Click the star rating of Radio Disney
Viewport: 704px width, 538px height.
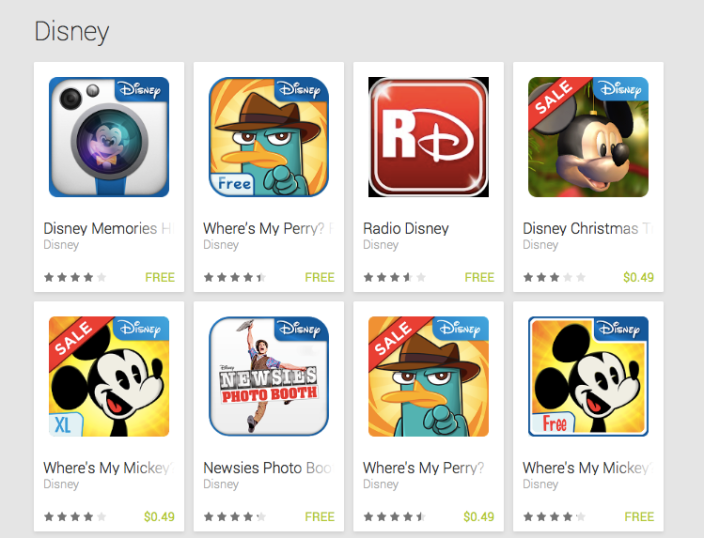click(395, 278)
